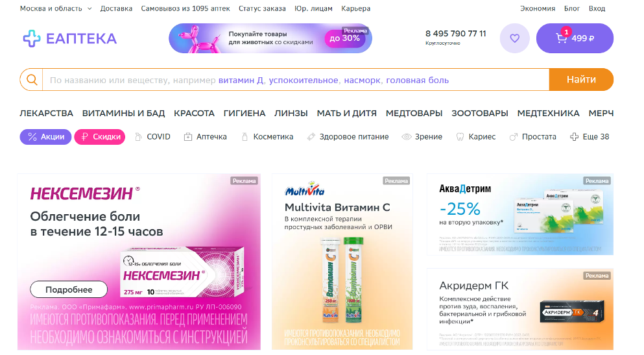Expand the Еще 38 categories list
The width and height of the screenshot is (644, 355).
point(590,137)
